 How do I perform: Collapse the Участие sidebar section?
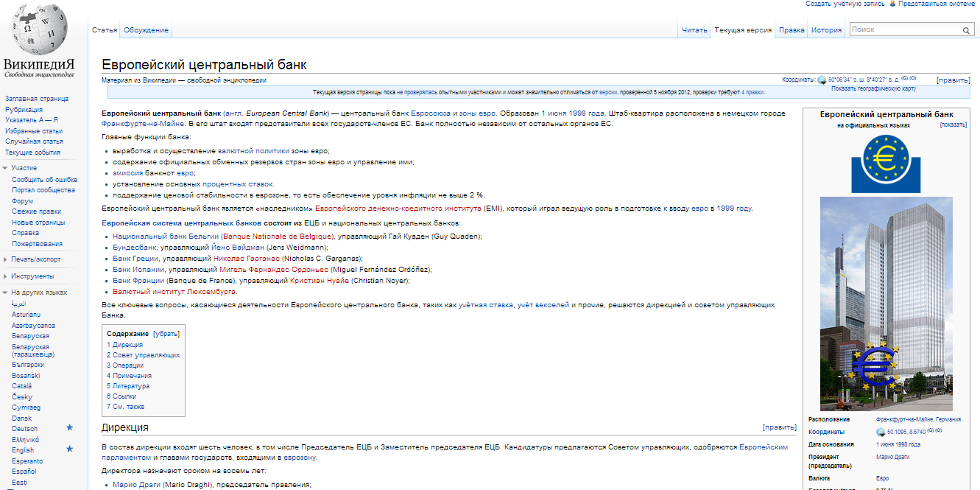(24, 168)
